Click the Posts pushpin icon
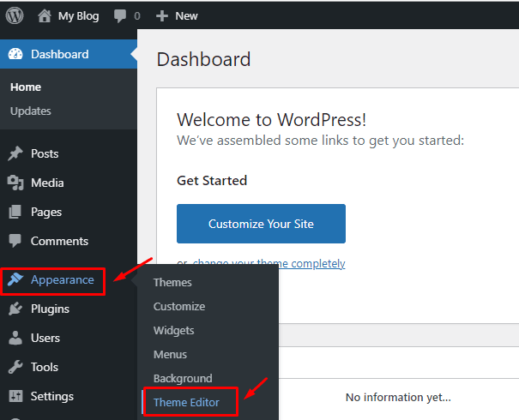 pos(15,154)
